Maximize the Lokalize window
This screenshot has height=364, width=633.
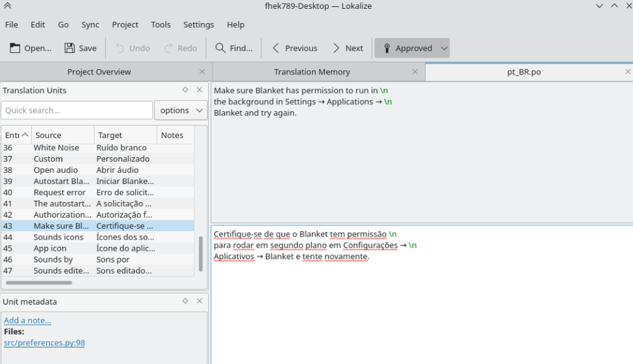click(615, 6)
